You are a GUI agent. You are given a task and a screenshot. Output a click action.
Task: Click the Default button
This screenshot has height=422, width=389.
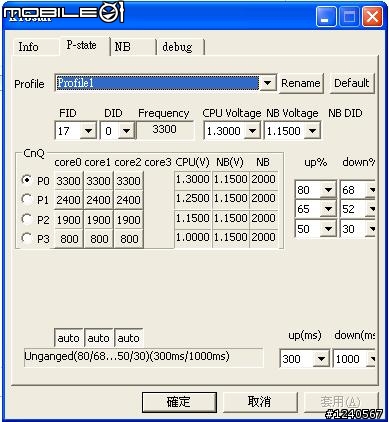tap(352, 83)
